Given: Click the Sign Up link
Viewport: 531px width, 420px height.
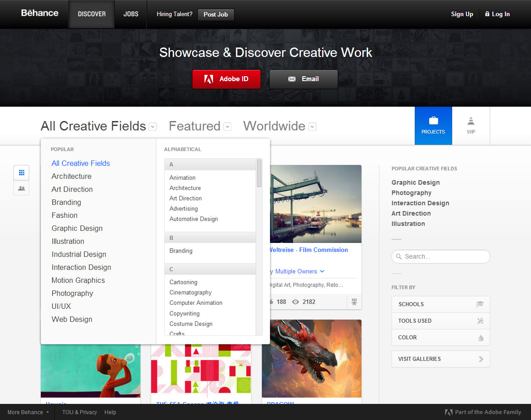Looking at the screenshot, I should (462, 14).
